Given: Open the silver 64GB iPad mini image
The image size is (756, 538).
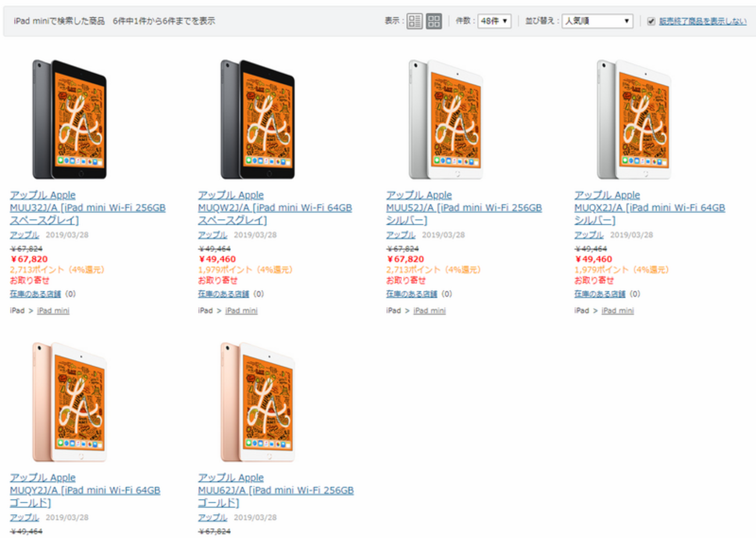Looking at the screenshot, I should tap(634, 119).
